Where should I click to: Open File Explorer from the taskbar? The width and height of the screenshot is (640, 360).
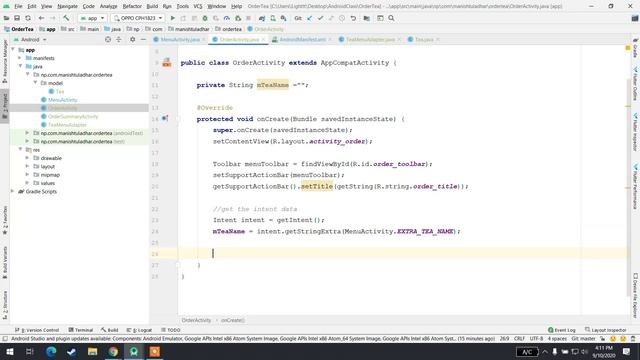[x=93, y=351]
